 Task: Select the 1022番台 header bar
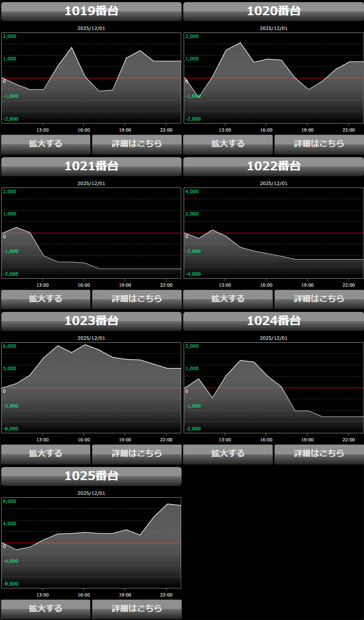pyautogui.click(x=273, y=166)
